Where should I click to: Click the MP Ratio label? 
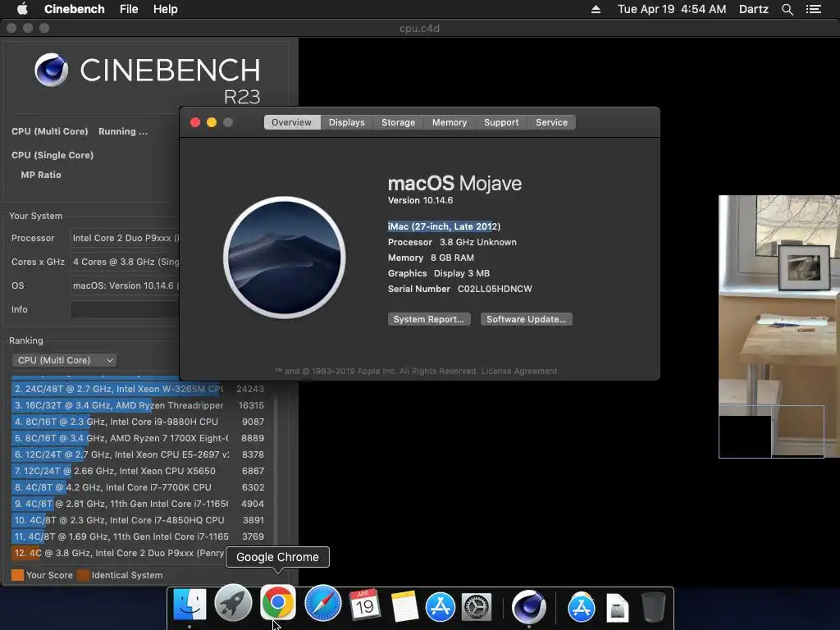(x=41, y=175)
